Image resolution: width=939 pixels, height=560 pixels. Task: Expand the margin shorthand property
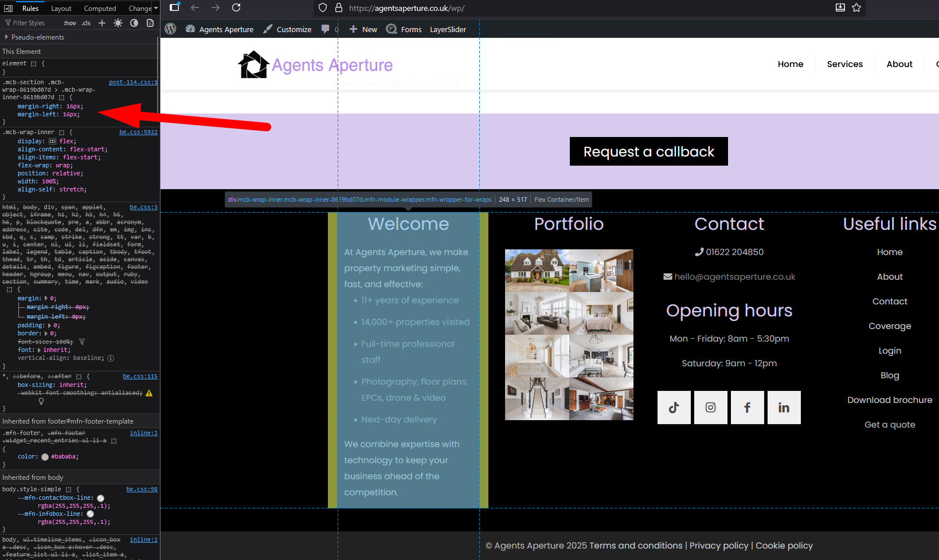(x=46, y=299)
